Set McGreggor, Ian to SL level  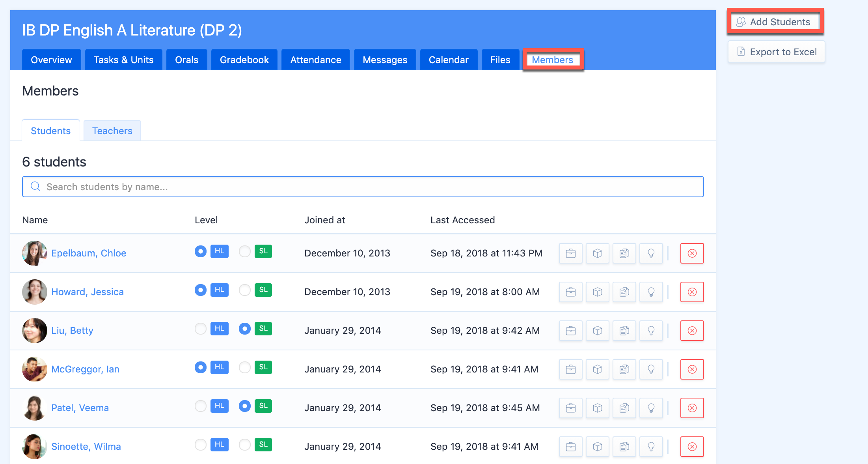(244, 367)
